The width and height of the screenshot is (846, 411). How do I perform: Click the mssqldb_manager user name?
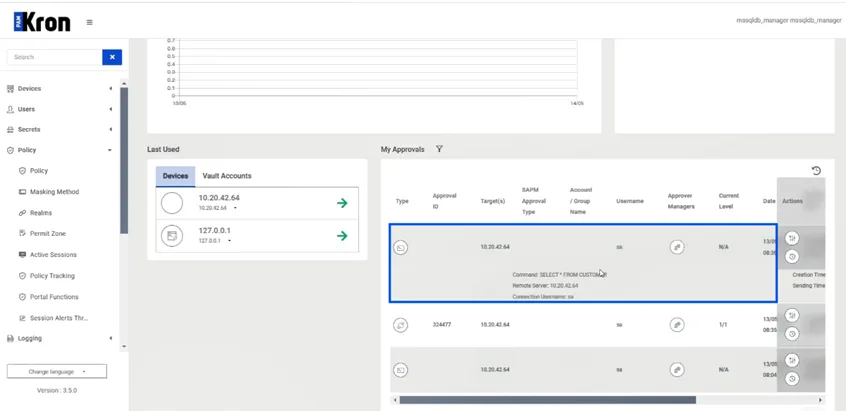(789, 20)
